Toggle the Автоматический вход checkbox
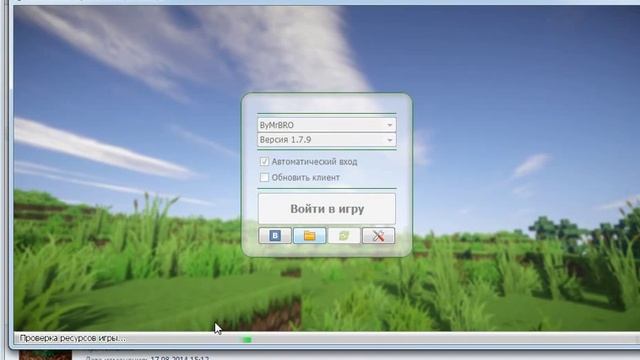 [x=264, y=162]
